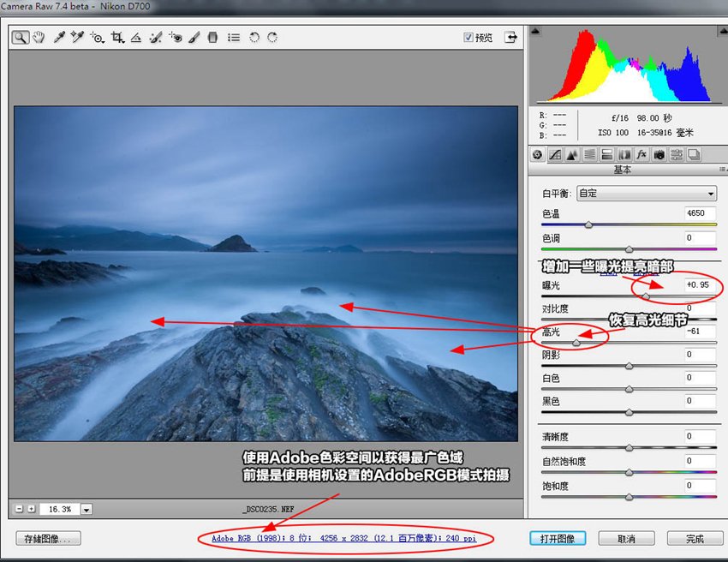Toggle the 预览 preview checkbox
This screenshot has height=562, width=728.
pyautogui.click(x=468, y=37)
